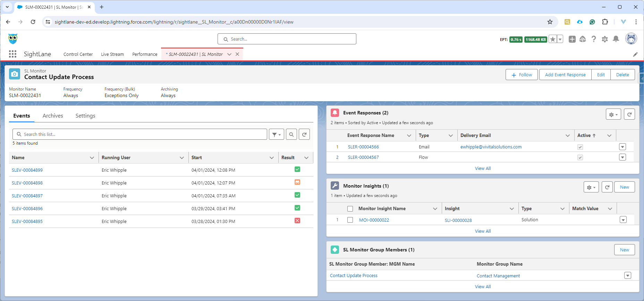
Task: Open row actions for MOI-00000022
Action: coord(623,220)
